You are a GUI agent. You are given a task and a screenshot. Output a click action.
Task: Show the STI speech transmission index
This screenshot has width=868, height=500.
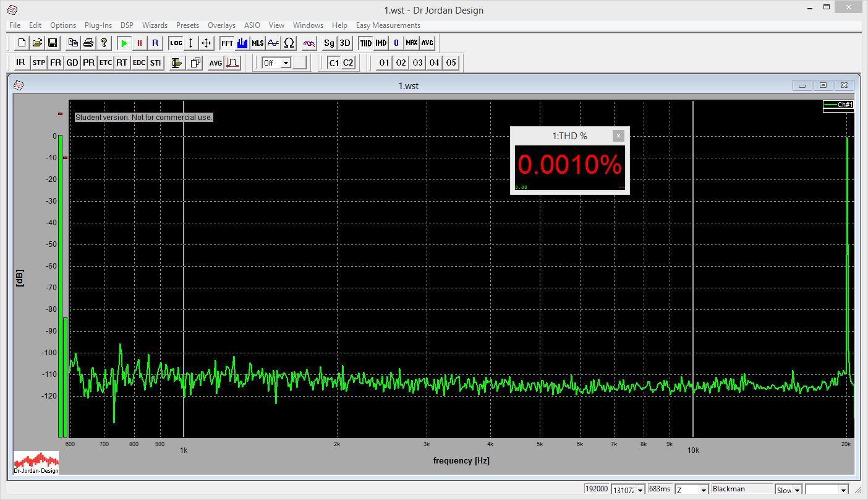pyautogui.click(x=156, y=62)
